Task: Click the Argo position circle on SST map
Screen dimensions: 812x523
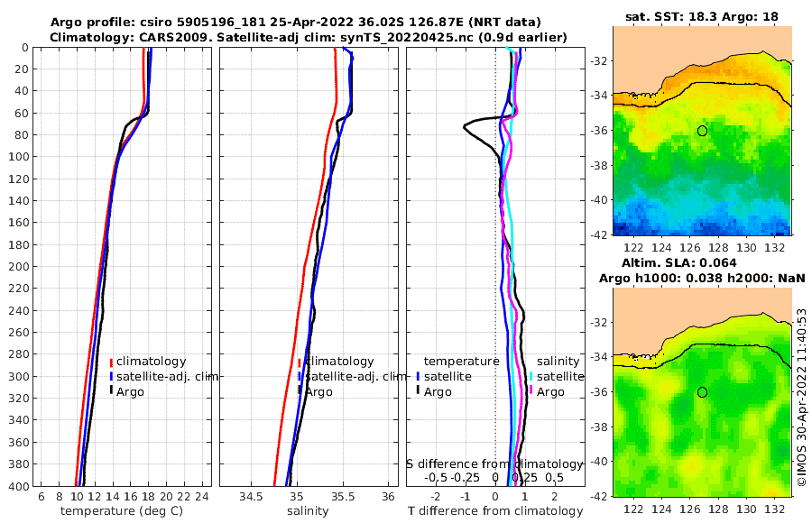Action: tap(702, 131)
